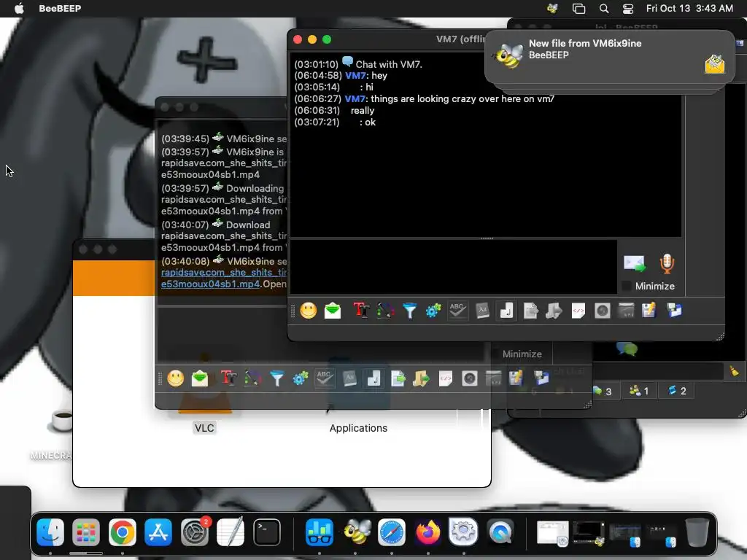The width and height of the screenshot is (747, 560).
Task: Record voice message with microphone icon
Action: tap(667, 263)
